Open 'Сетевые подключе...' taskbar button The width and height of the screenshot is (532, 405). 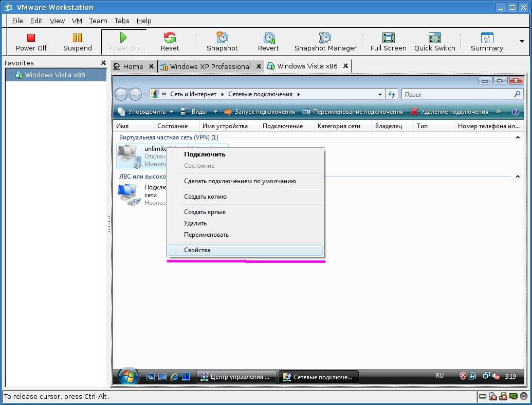319,377
